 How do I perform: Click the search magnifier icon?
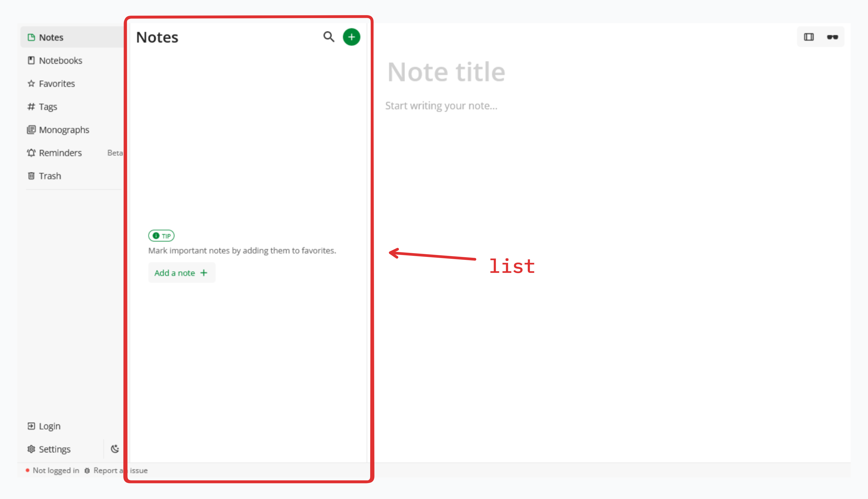(328, 37)
